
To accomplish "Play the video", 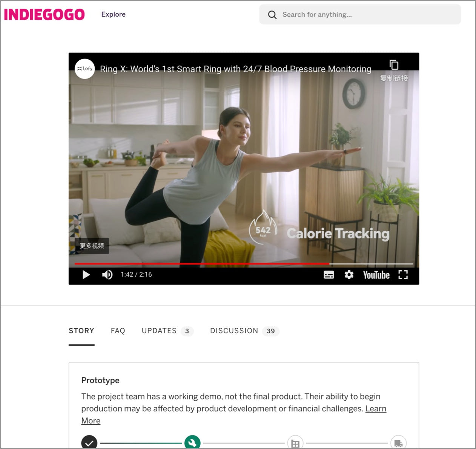I will point(86,275).
